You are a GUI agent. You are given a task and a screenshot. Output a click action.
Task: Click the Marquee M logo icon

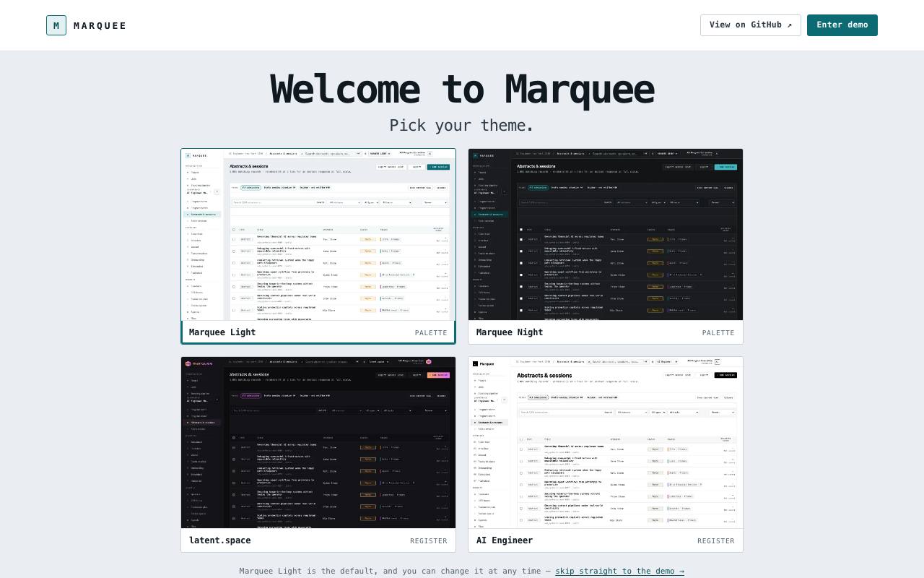pyautogui.click(x=56, y=25)
